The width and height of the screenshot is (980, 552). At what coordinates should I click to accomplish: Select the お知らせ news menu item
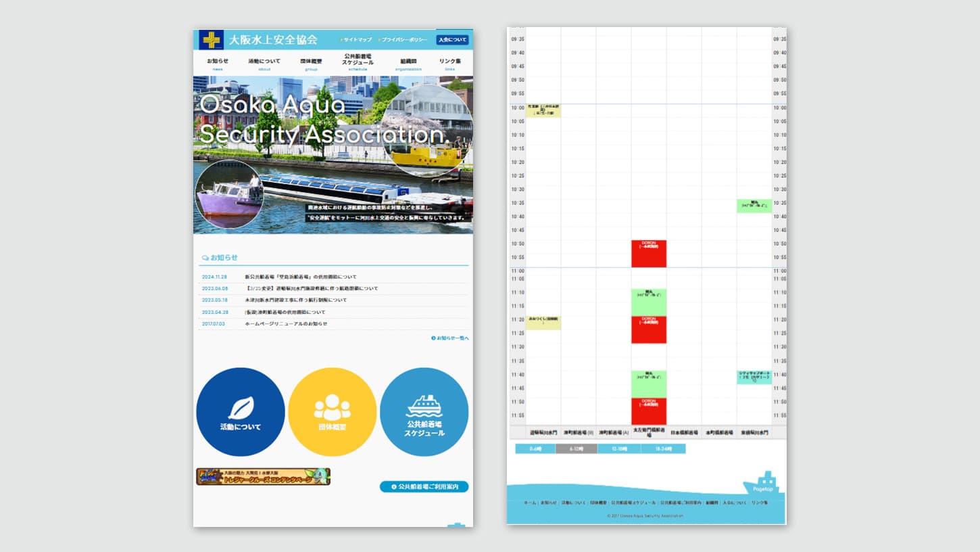218,64
